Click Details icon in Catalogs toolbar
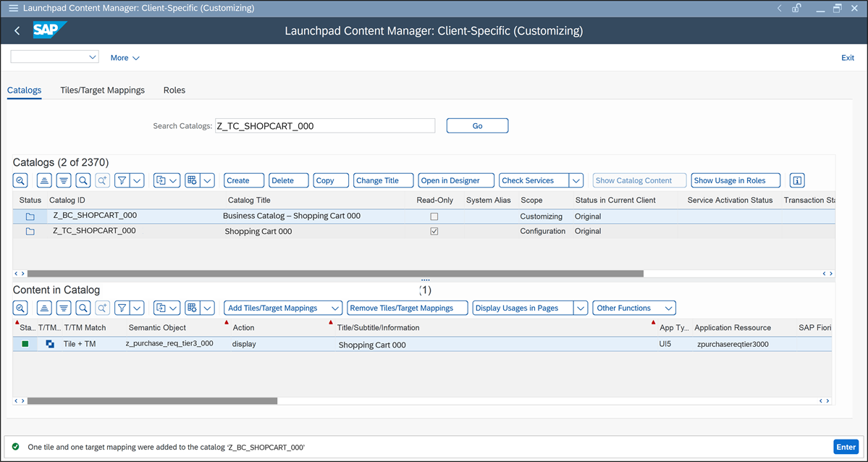Viewport: 868px width, 462px height. pos(20,180)
